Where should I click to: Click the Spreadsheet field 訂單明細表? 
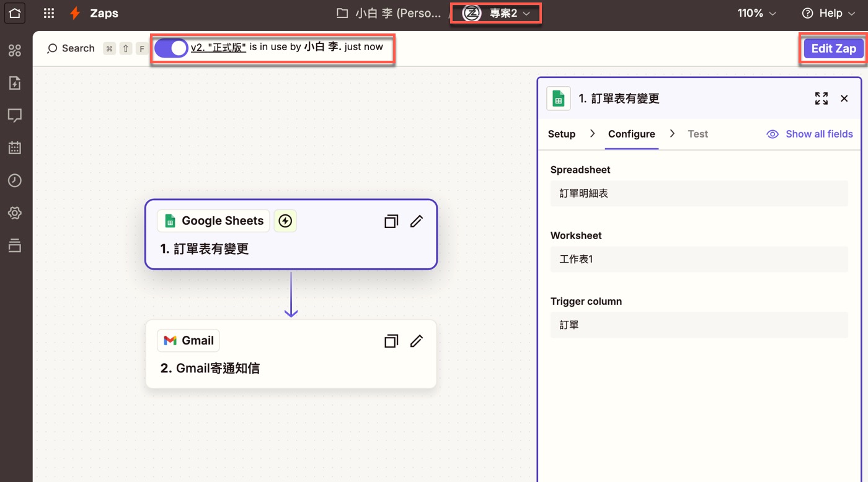click(x=699, y=193)
